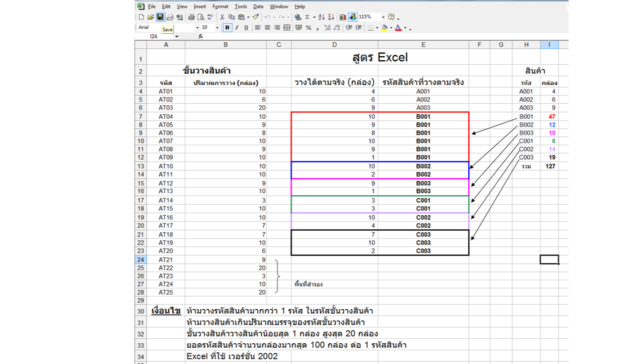Select the Format Painter brush
637x364 pixels.
256,17
